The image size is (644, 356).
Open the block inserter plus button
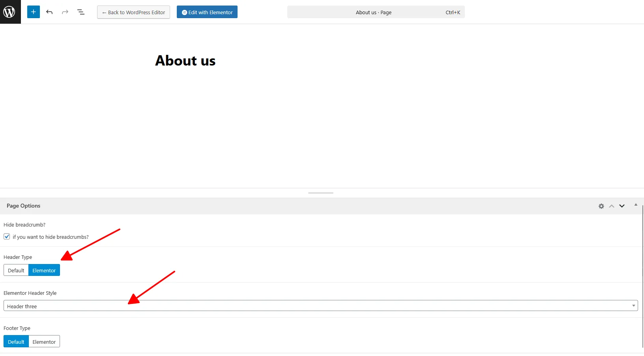34,12
